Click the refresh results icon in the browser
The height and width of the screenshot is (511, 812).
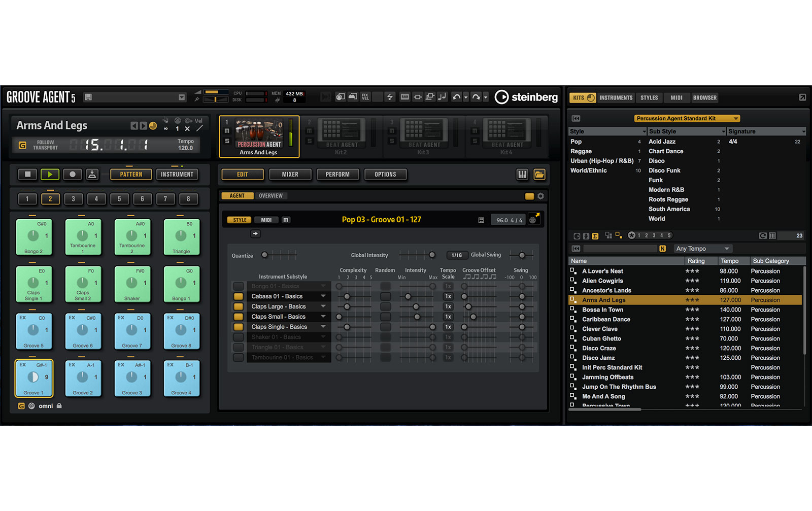pos(763,235)
